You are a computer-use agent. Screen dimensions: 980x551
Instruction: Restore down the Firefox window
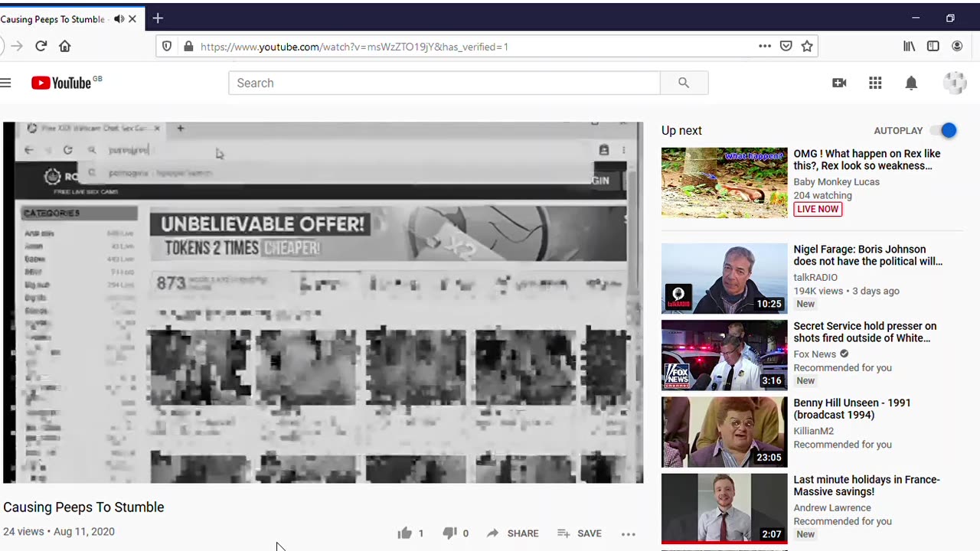[950, 18]
